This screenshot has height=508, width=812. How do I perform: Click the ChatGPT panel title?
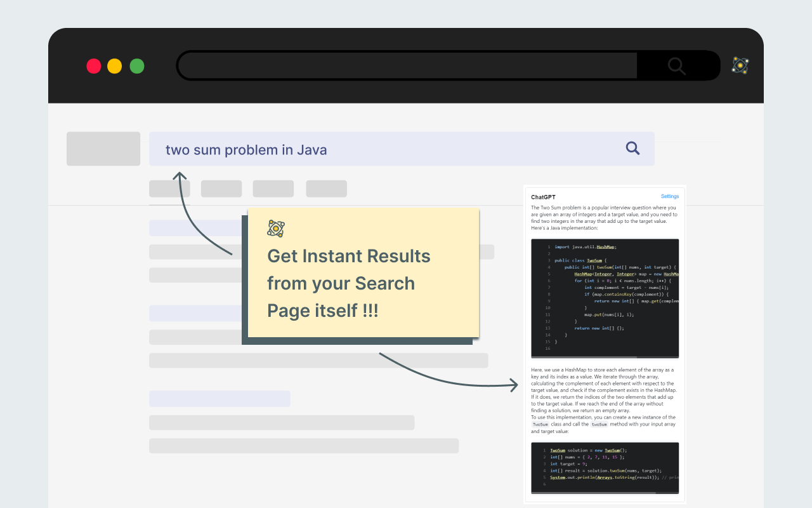point(543,197)
